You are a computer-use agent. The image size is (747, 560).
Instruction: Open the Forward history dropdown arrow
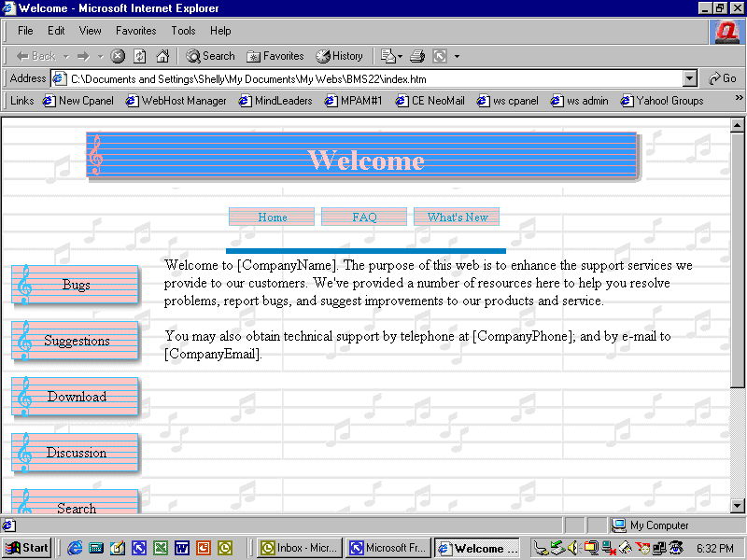101,57
